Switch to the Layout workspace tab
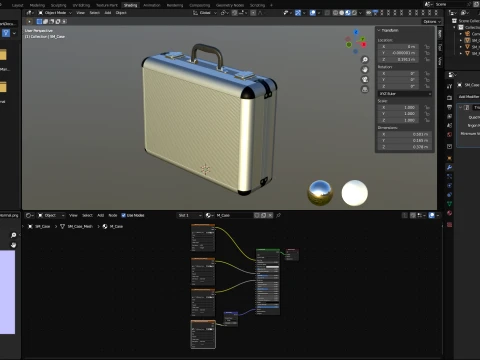 point(17,5)
